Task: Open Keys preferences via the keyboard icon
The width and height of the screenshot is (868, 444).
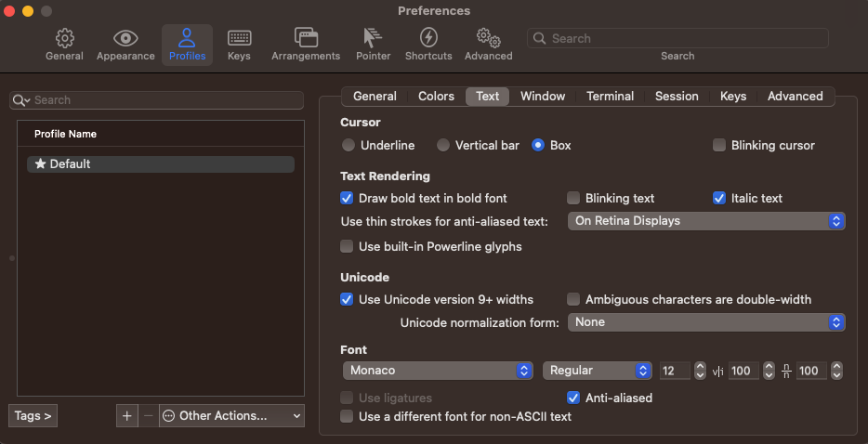Action: (x=239, y=45)
